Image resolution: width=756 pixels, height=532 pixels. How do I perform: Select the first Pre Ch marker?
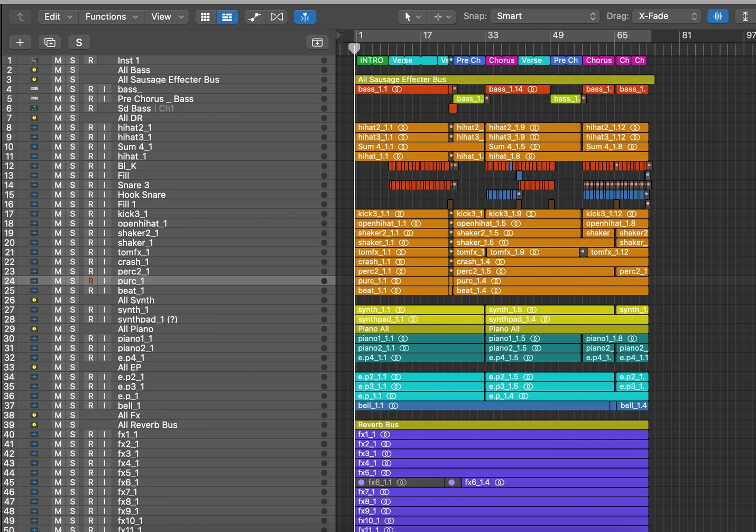468,60
